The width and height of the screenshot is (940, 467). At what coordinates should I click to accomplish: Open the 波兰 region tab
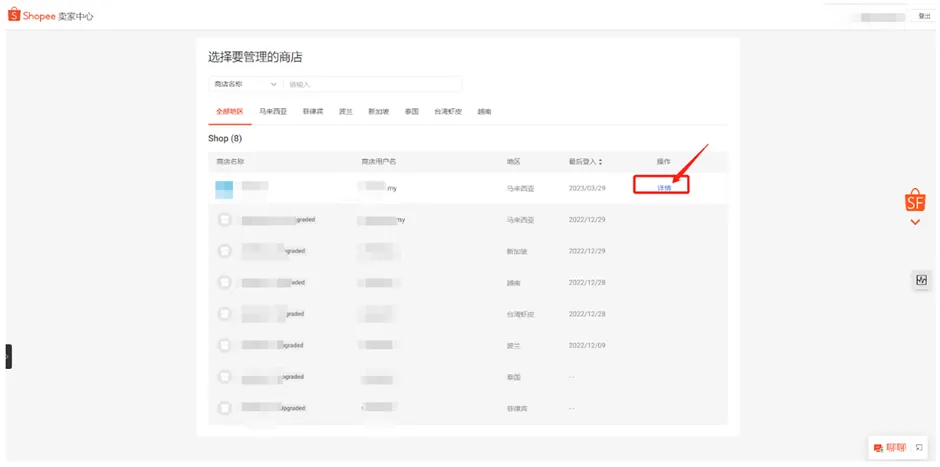[x=346, y=112]
